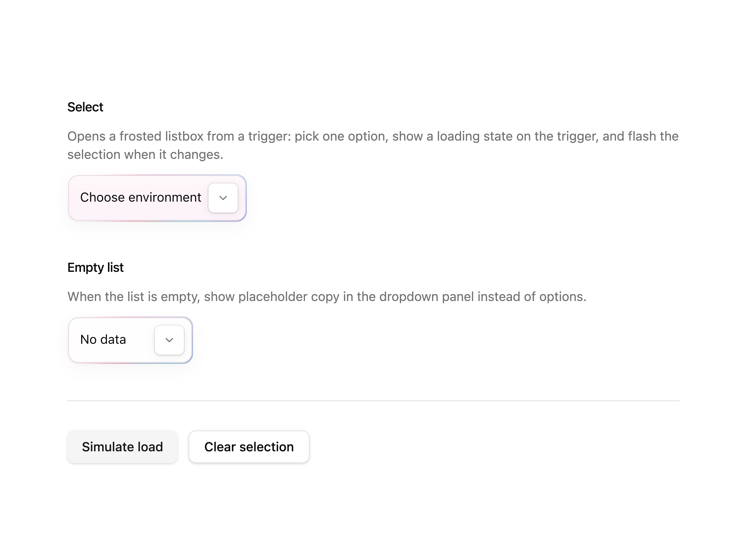Click the chevron icon beside Choose environment
Viewport: 747px width, 560px height.
pyautogui.click(x=223, y=198)
